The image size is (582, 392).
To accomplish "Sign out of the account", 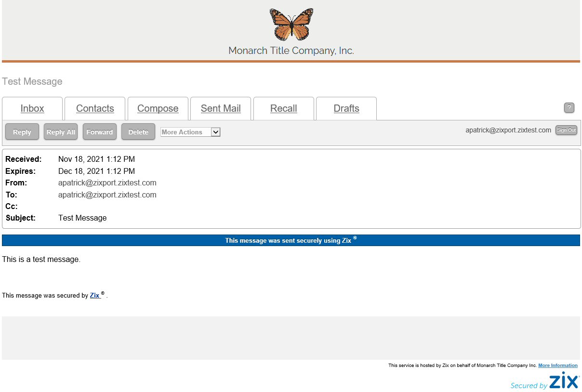I will [x=566, y=130].
